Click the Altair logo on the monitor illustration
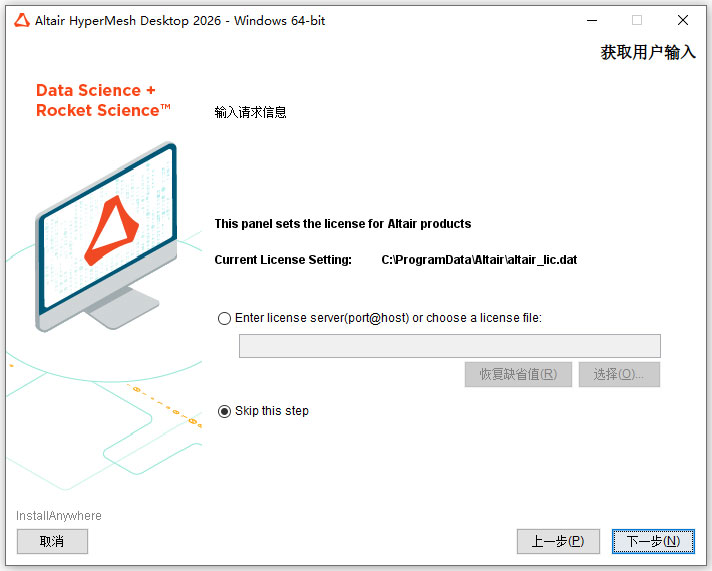 (112, 230)
